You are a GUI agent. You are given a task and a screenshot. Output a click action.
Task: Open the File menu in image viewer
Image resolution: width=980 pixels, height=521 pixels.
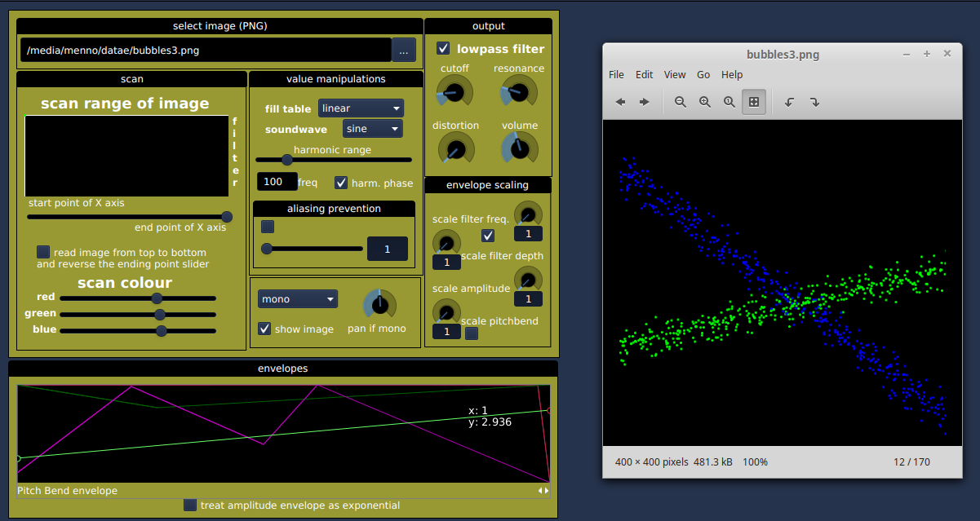click(x=616, y=74)
